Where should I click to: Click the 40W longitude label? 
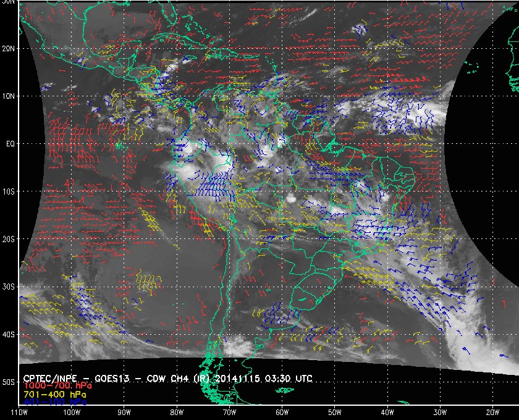(x=387, y=413)
